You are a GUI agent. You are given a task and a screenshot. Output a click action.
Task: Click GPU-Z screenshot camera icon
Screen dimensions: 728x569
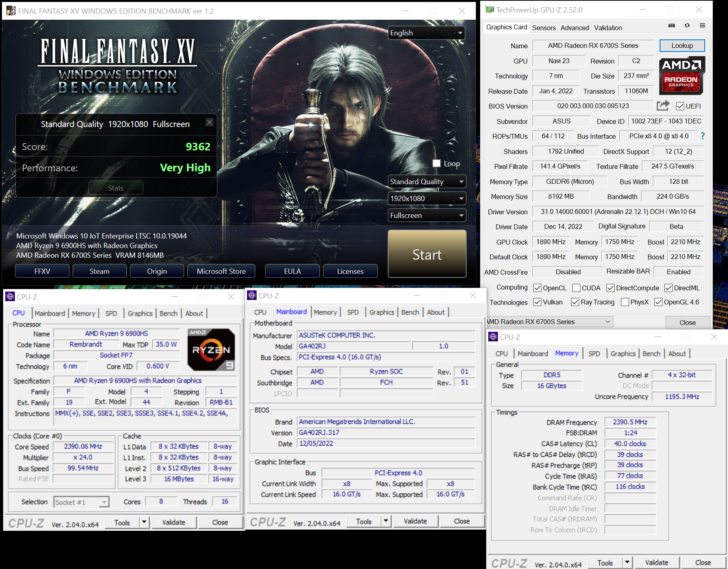[672, 25]
